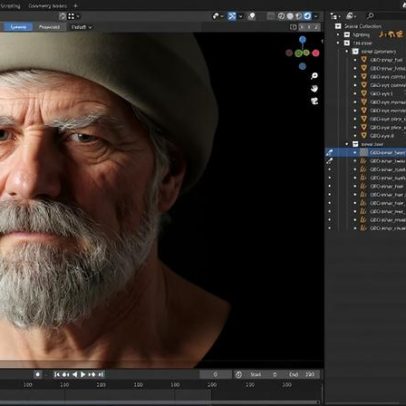Click the dim red negative X gizmo ball
This screenshot has height=406, width=406.
(x=289, y=53)
